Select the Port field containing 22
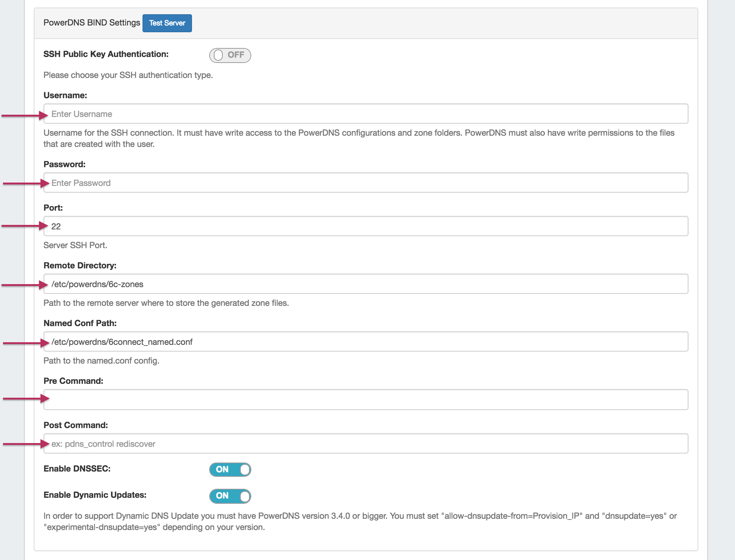Image resolution: width=735 pixels, height=560 pixels. (x=366, y=226)
